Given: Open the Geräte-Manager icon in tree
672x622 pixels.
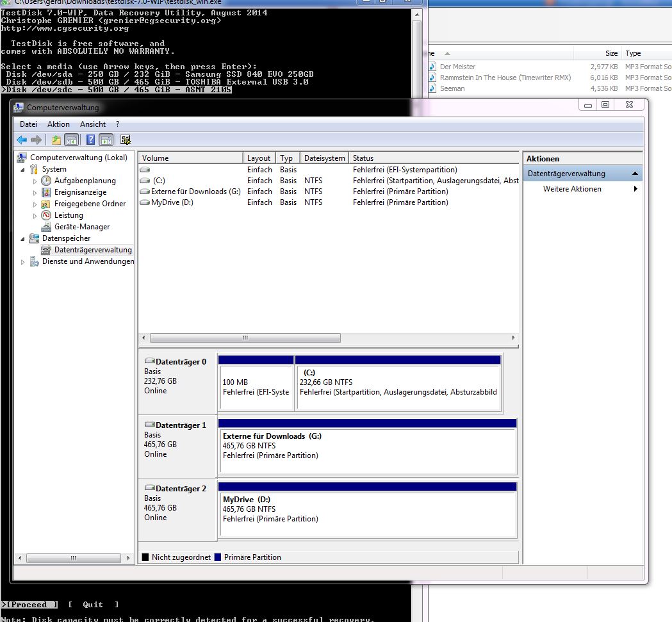Looking at the screenshot, I should tap(46, 227).
